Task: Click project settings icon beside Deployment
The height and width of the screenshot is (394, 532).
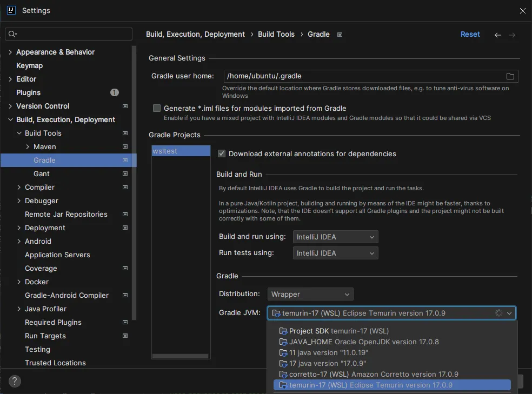Action: pos(125,228)
